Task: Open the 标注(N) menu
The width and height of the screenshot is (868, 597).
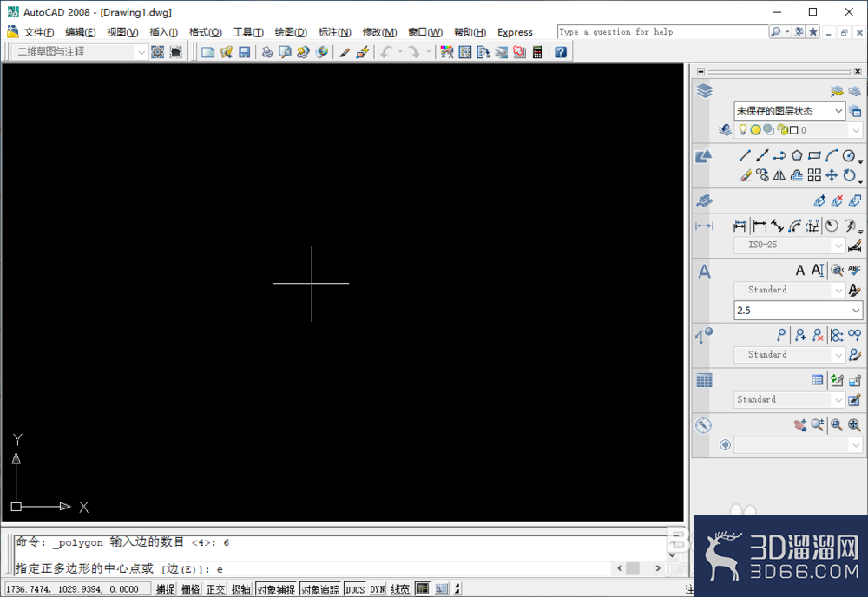Action: pos(334,32)
